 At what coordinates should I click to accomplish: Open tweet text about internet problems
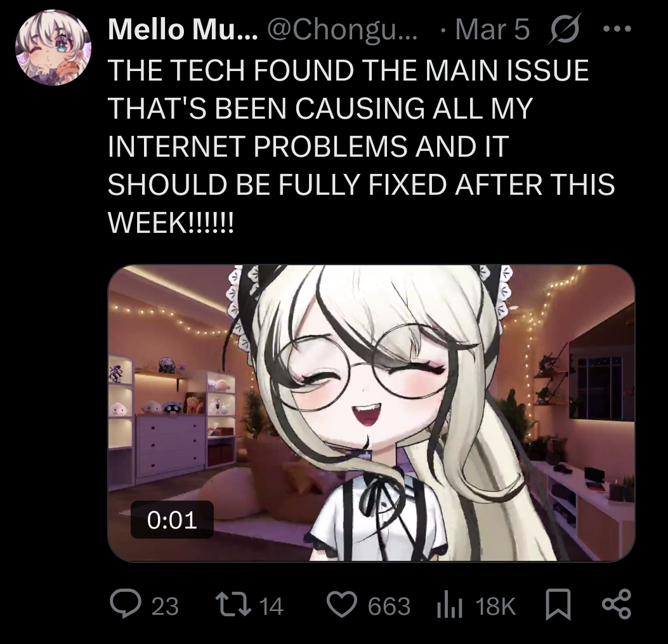361,146
